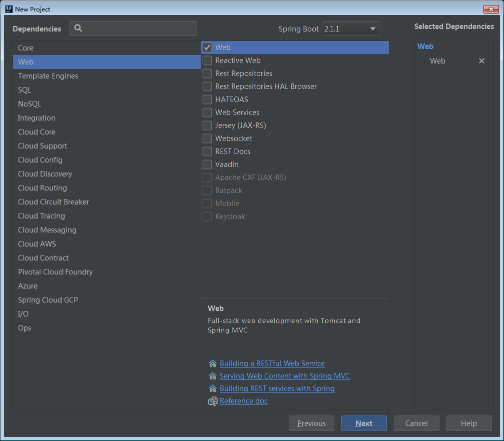Image resolution: width=504 pixels, height=441 pixels.
Task: Open the Cloud Config category
Action: [107, 160]
